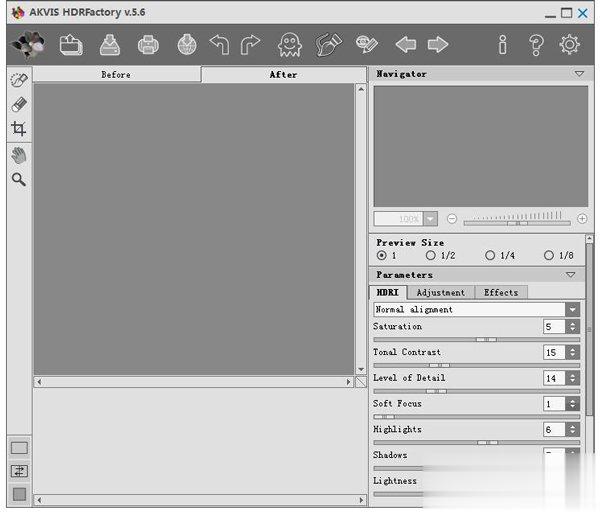
Task: Click the Level of Detail slider
Action: click(x=476, y=391)
